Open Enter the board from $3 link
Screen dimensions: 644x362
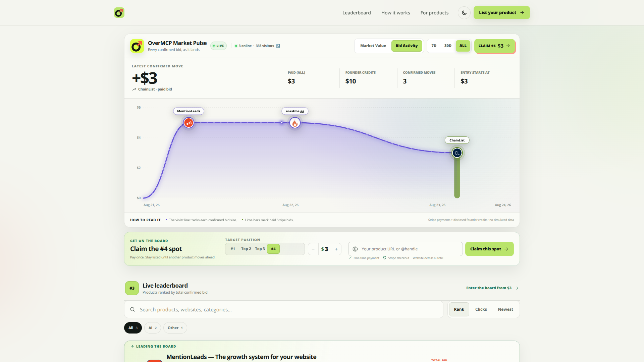pyautogui.click(x=492, y=288)
